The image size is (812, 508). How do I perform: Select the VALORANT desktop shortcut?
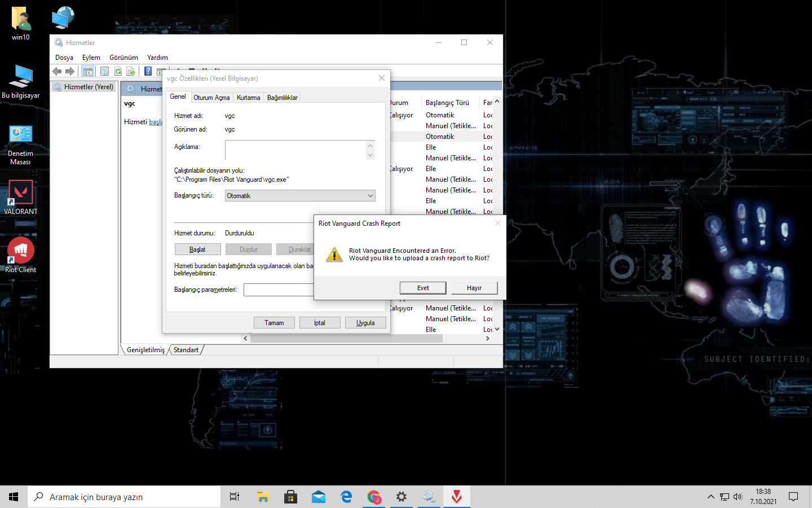[21, 198]
